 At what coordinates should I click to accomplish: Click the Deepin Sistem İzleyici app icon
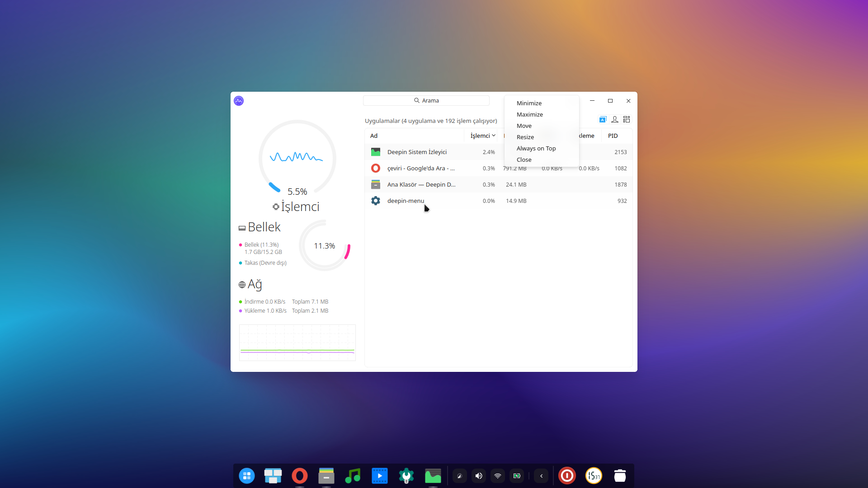click(376, 152)
